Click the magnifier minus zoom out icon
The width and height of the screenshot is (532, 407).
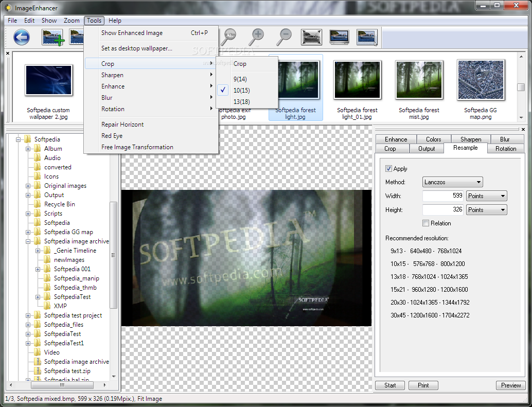tap(284, 37)
